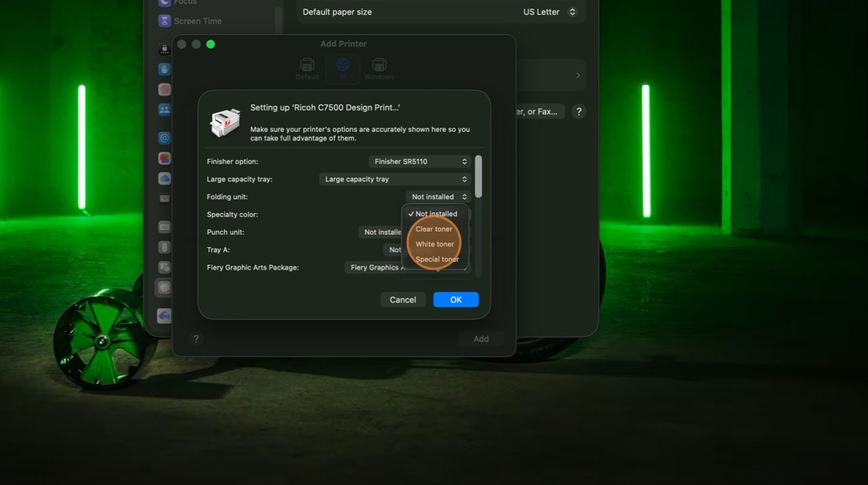Screen dimensions: 868x485
Task: Click the green zoom button of Add Printer
Action: 210,44
